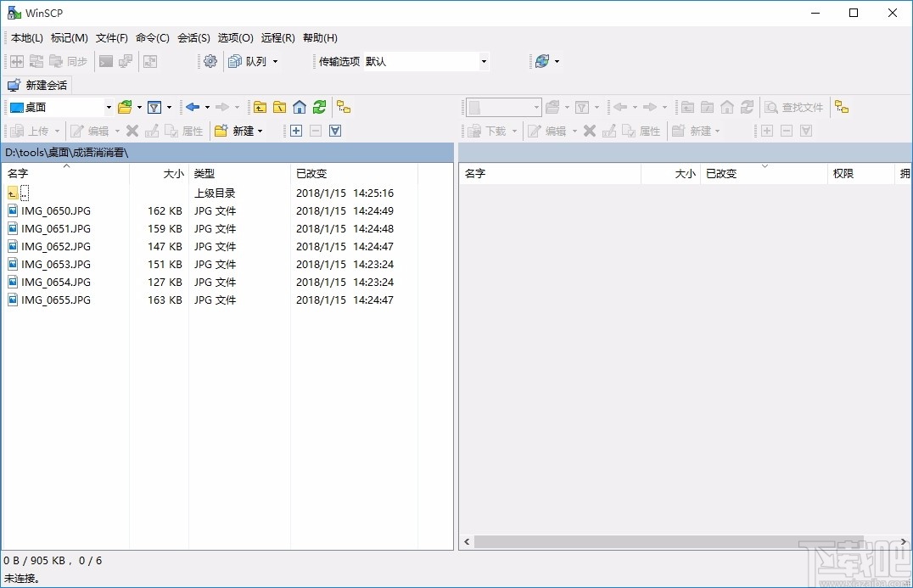
Task: Open the 选项(O) menu
Action: (x=234, y=37)
